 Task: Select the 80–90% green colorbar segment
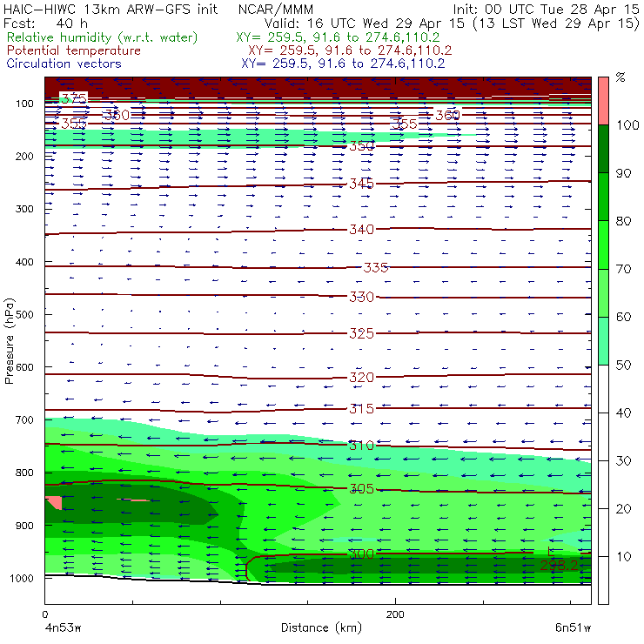click(603, 197)
